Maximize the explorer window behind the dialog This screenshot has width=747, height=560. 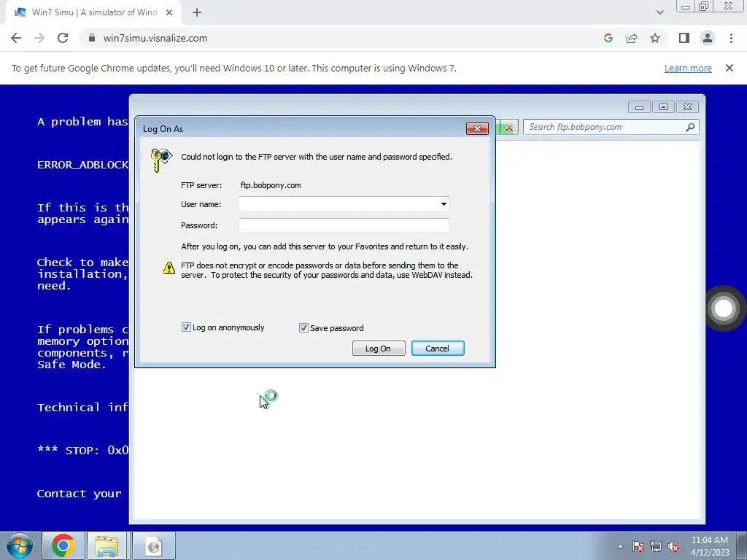pyautogui.click(x=663, y=107)
